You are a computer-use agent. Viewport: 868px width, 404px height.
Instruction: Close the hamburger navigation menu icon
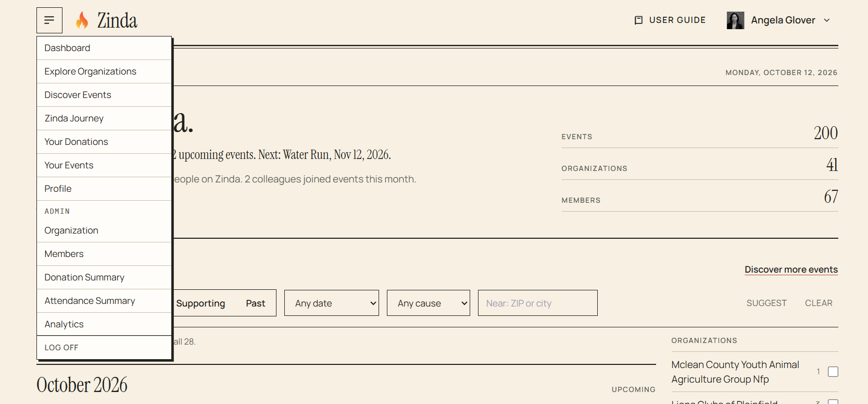pos(49,20)
